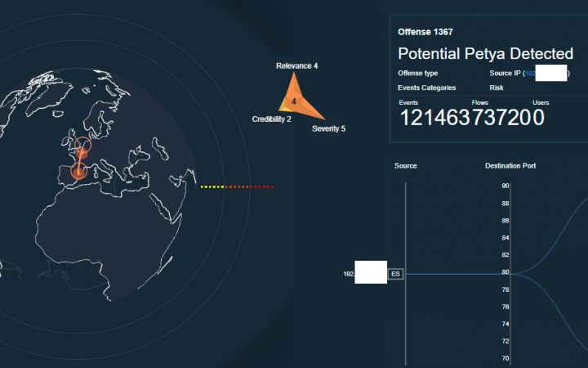The image size is (588, 368).
Task: Select port 78 on the axis
Action: pos(506,289)
